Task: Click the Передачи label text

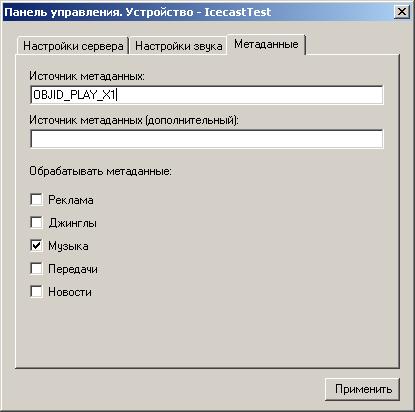Action: coord(73,269)
